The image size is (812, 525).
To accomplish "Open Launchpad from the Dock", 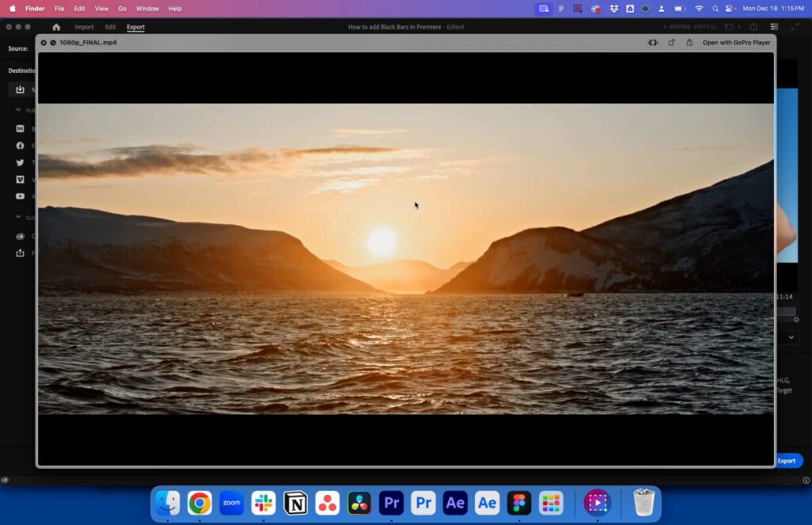I will coord(551,503).
